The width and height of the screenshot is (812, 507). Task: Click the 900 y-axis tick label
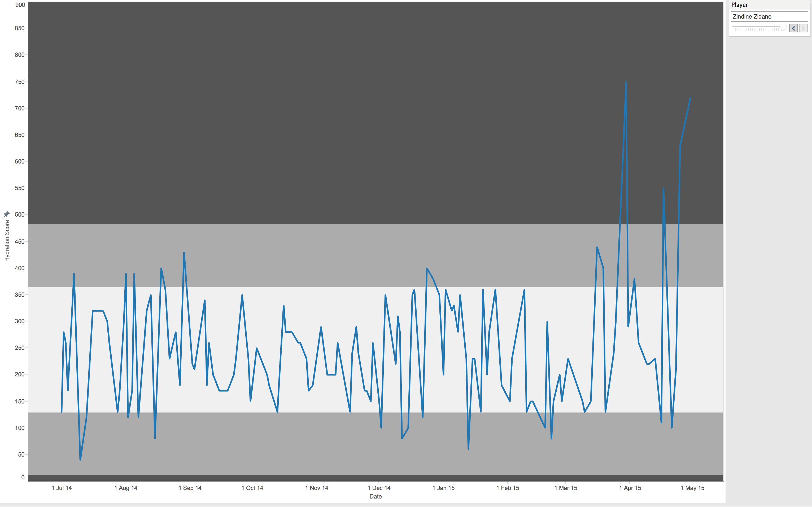(x=20, y=5)
